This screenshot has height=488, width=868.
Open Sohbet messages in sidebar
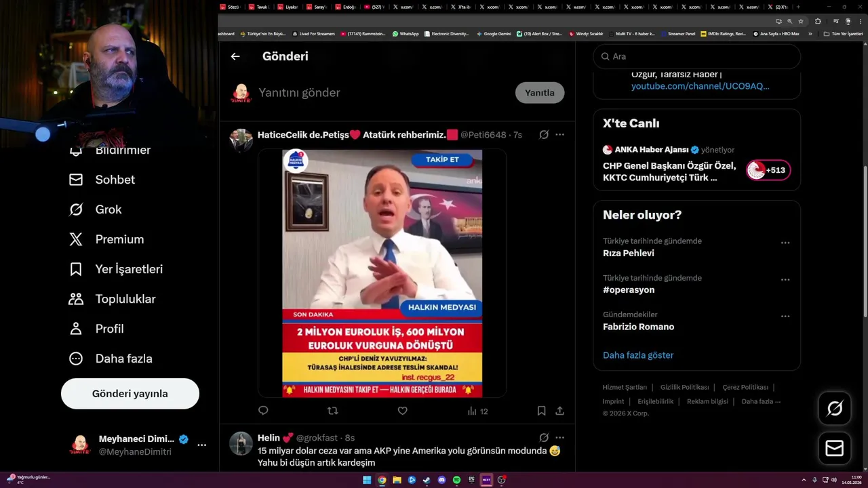[102, 180]
